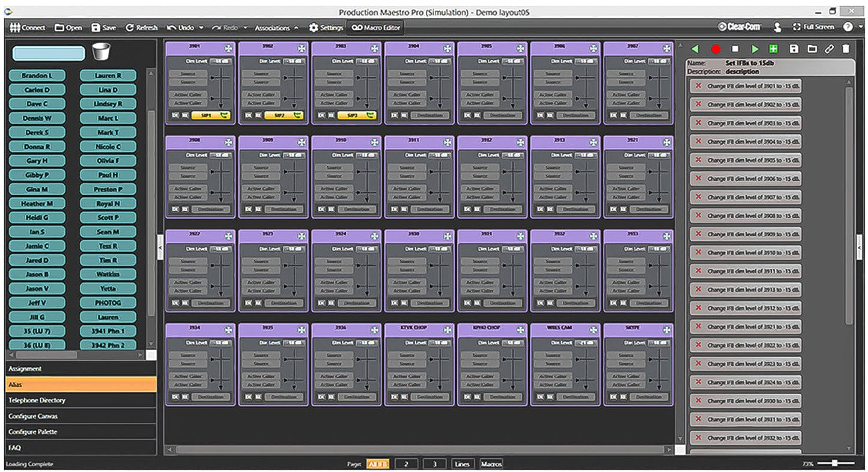Enter Full Screen mode

[x=813, y=27]
